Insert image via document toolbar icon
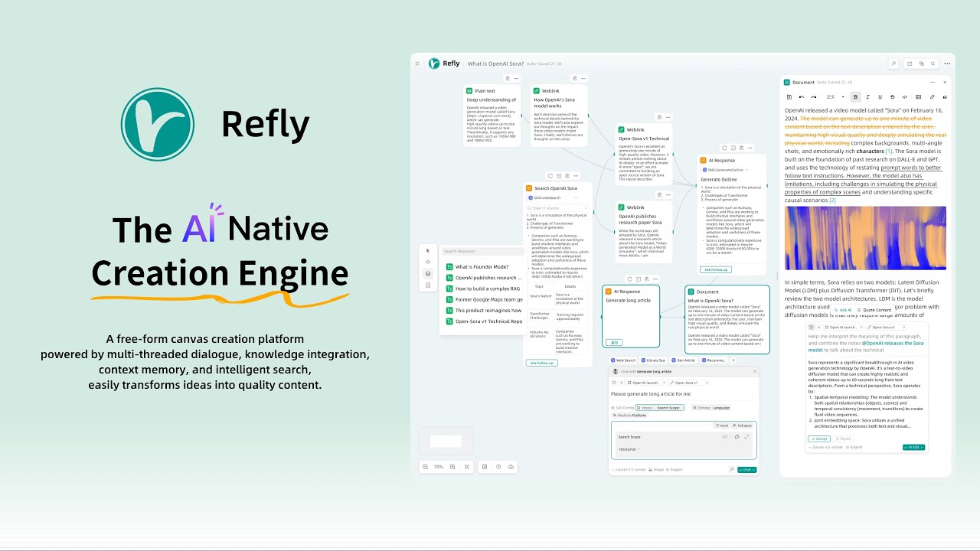 pyautogui.click(x=918, y=97)
